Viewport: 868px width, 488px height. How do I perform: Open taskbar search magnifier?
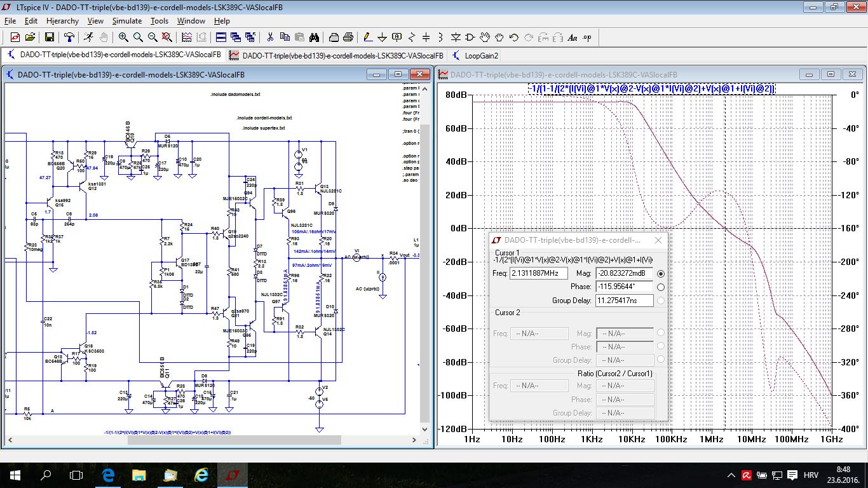pyautogui.click(x=46, y=475)
